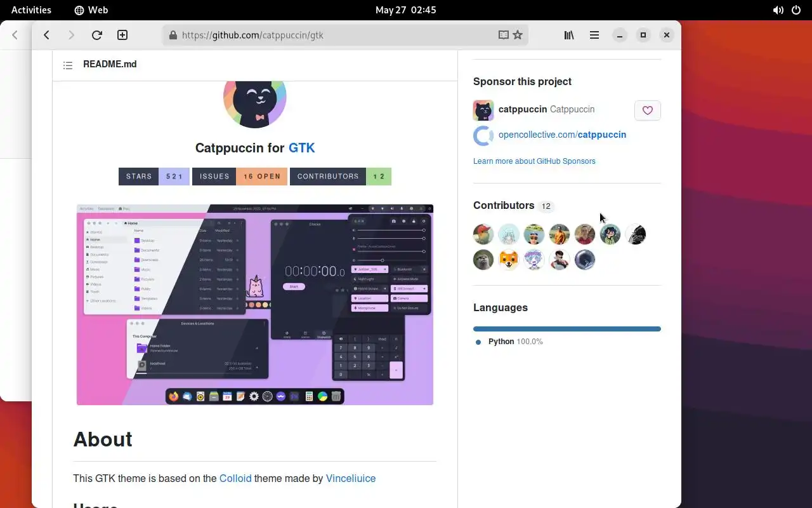Click the About heading
The width and height of the screenshot is (812, 508).
(x=103, y=439)
